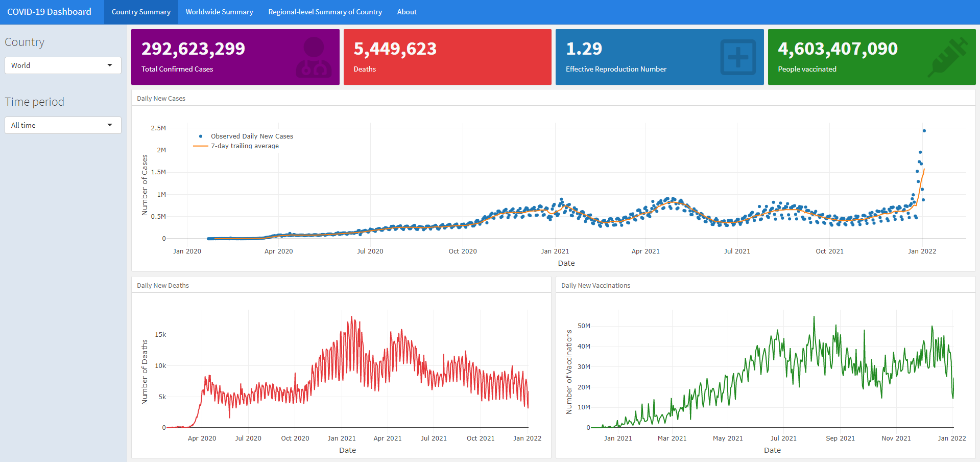The height and width of the screenshot is (462, 980).
Task: Select the Country Summary tab
Action: 141,12
